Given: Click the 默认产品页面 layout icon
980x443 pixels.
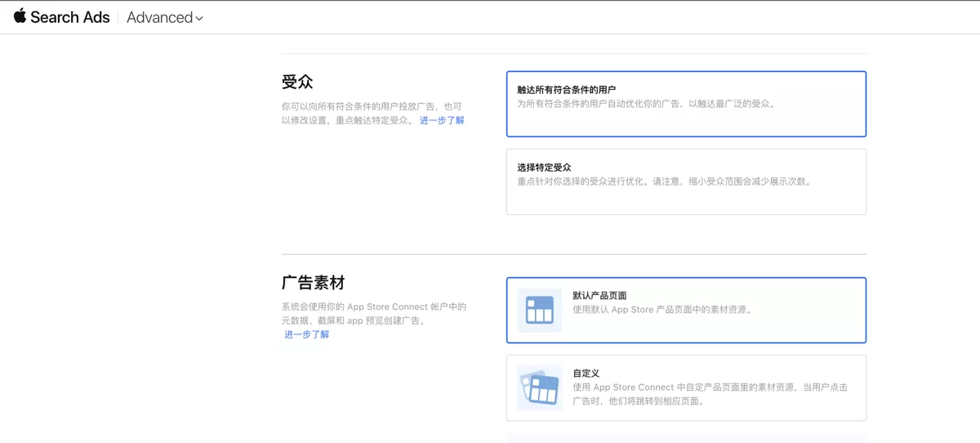Looking at the screenshot, I should click(x=539, y=311).
